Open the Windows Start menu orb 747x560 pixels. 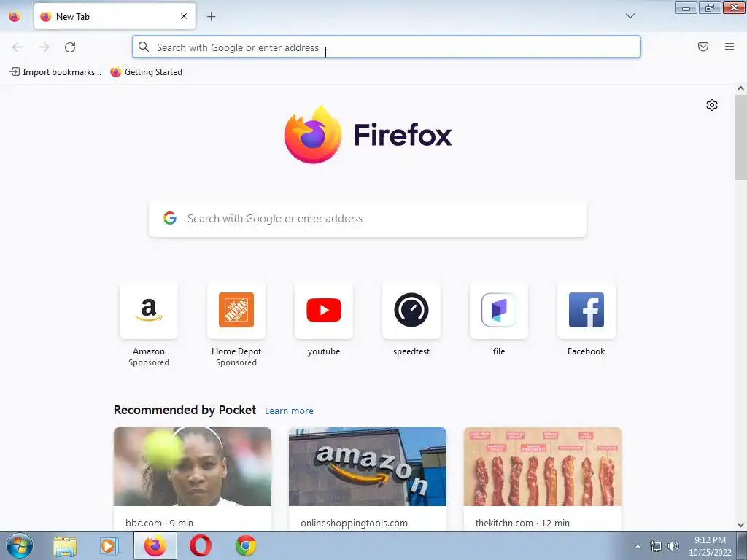click(20, 545)
